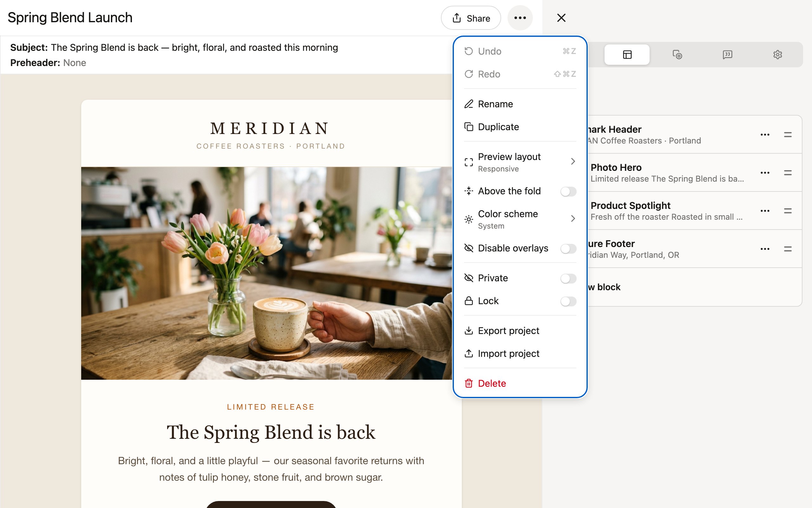The image size is (812, 508).
Task: Click 'COFFEE ROASTERS · PORTLAND' tagline
Action: 271,146
